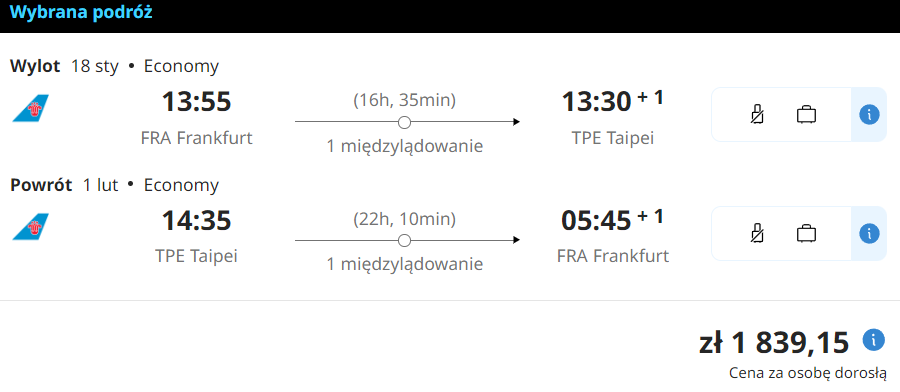Click outbound duration 16h, 35min
The height and width of the screenshot is (392, 900).
[x=405, y=100]
